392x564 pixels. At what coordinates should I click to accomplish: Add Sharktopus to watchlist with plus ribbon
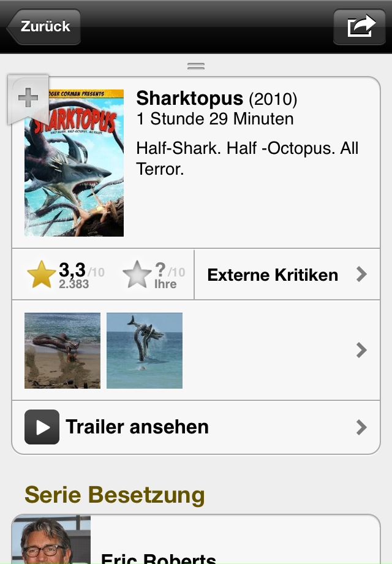point(28,99)
